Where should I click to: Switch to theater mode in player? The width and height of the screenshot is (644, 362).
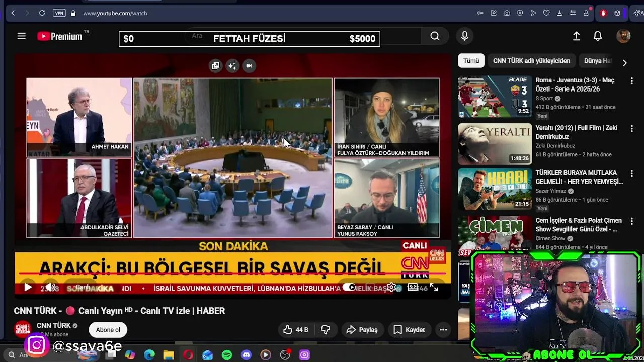[x=413, y=288]
